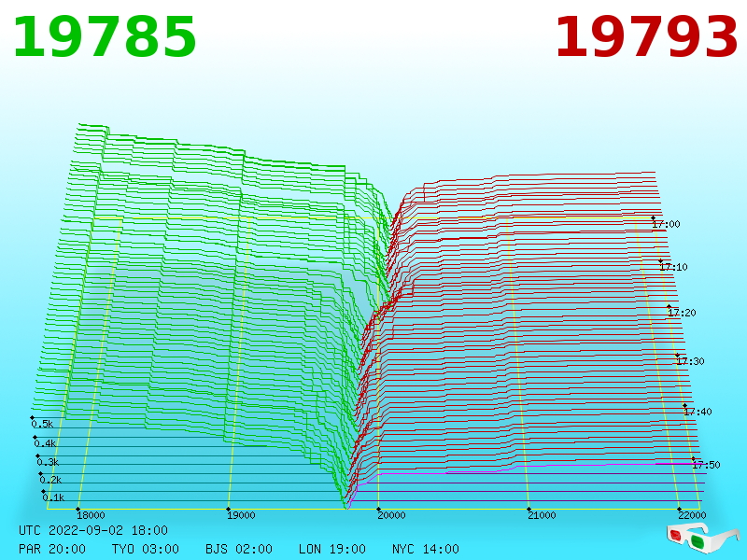Click the NYC 14:00 clock

tap(426, 549)
